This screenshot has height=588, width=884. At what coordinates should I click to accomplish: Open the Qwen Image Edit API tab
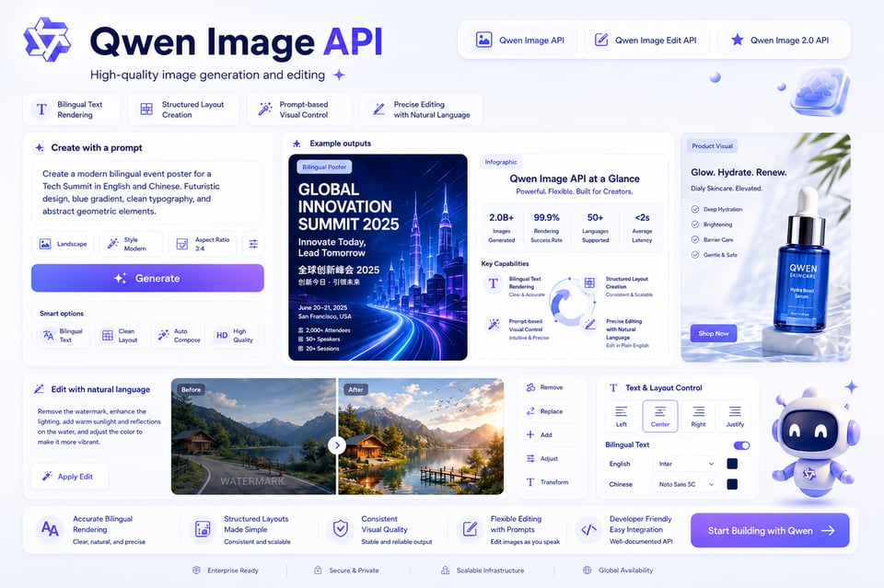coord(646,40)
